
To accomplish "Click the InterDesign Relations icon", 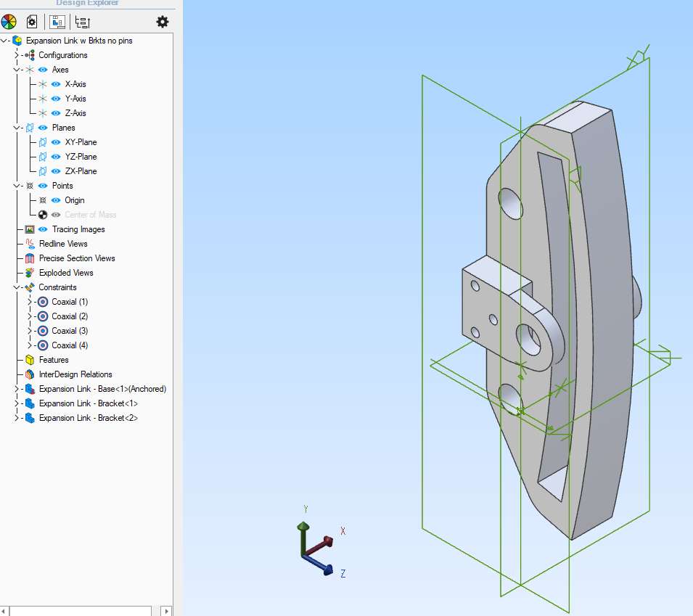I will click(x=30, y=374).
